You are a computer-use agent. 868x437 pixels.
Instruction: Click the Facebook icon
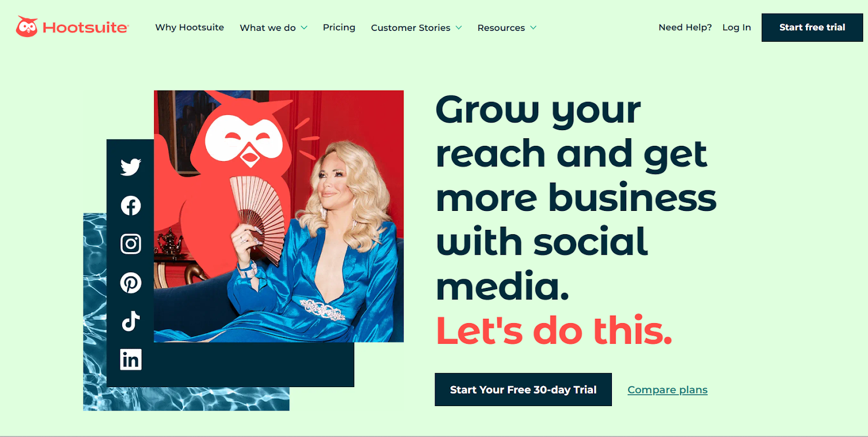point(131,205)
